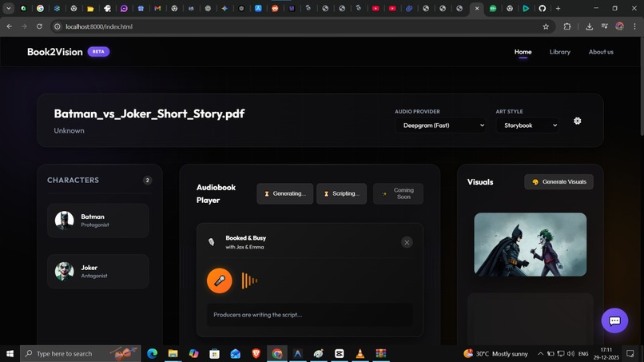Viewport: 644px width, 362px height.
Task: Go to the Home nav link
Action: point(523,52)
